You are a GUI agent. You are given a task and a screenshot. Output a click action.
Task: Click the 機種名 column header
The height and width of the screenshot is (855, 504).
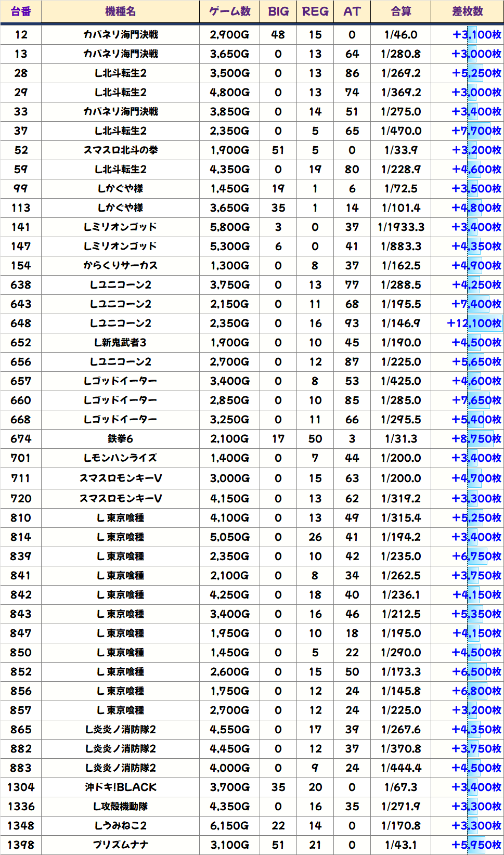(120, 11)
